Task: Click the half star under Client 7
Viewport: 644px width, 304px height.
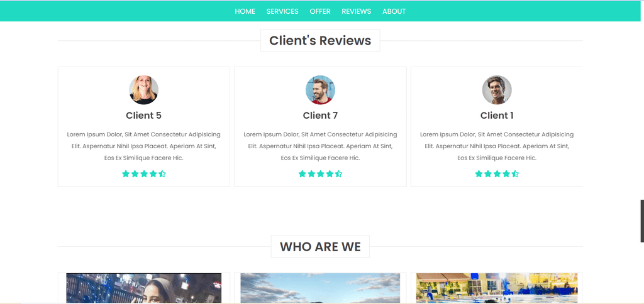Action: (338, 174)
